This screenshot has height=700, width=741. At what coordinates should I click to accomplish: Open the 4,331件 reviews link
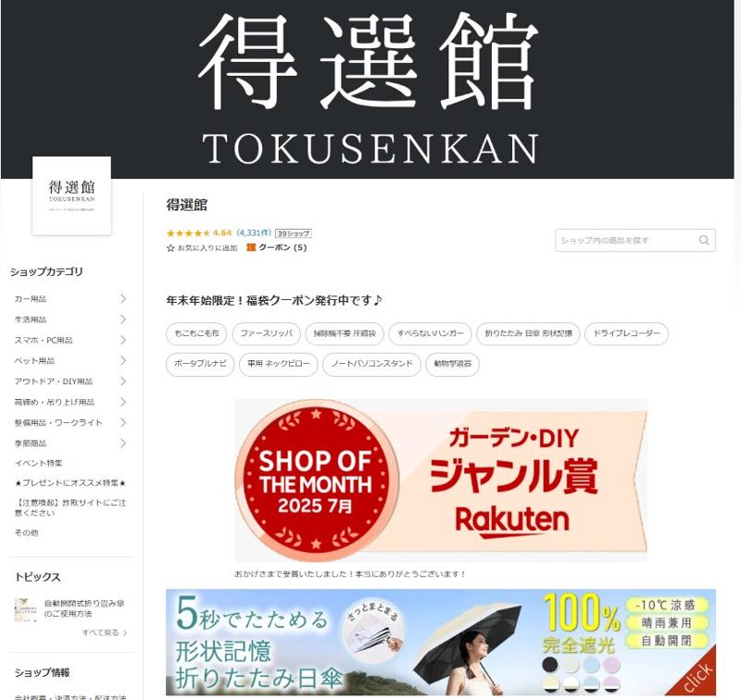[x=254, y=232]
